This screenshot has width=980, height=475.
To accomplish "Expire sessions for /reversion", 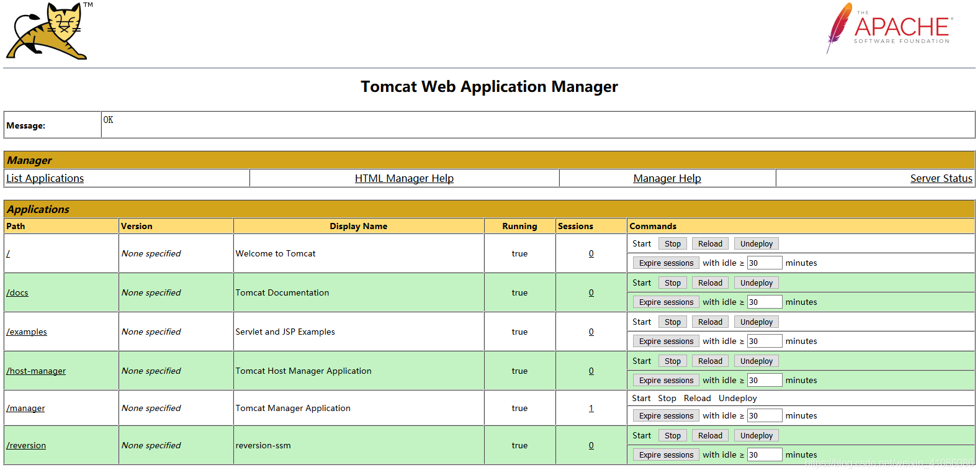I will [666, 455].
